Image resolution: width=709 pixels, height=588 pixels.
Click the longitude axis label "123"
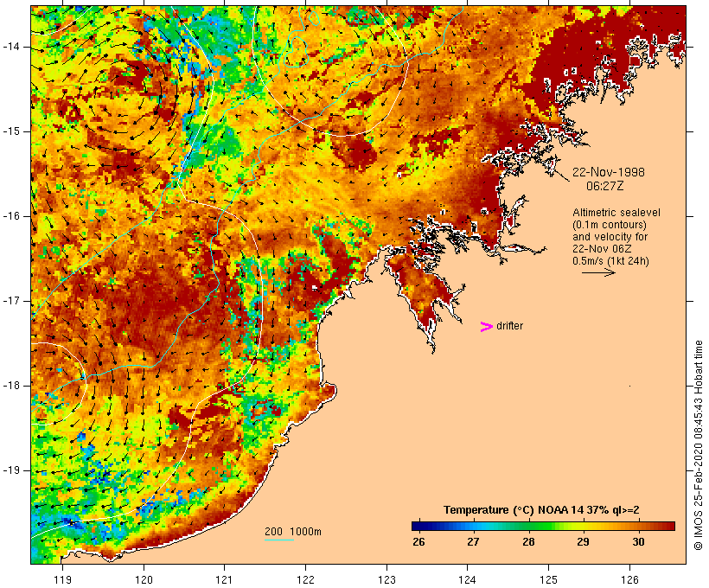tap(386, 579)
